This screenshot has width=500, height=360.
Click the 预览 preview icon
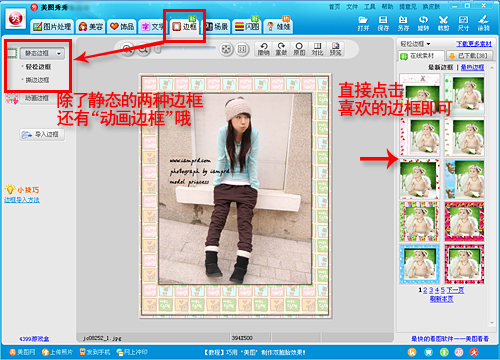[x=335, y=49]
